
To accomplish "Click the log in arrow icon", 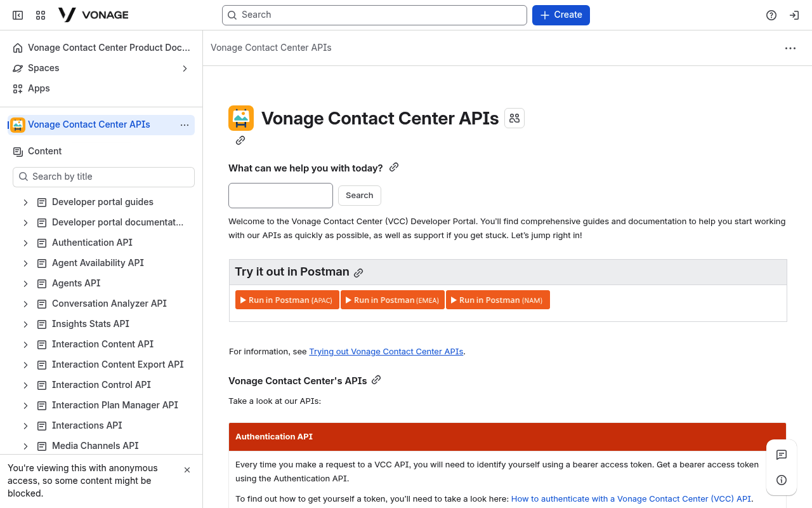I will pos(794,15).
